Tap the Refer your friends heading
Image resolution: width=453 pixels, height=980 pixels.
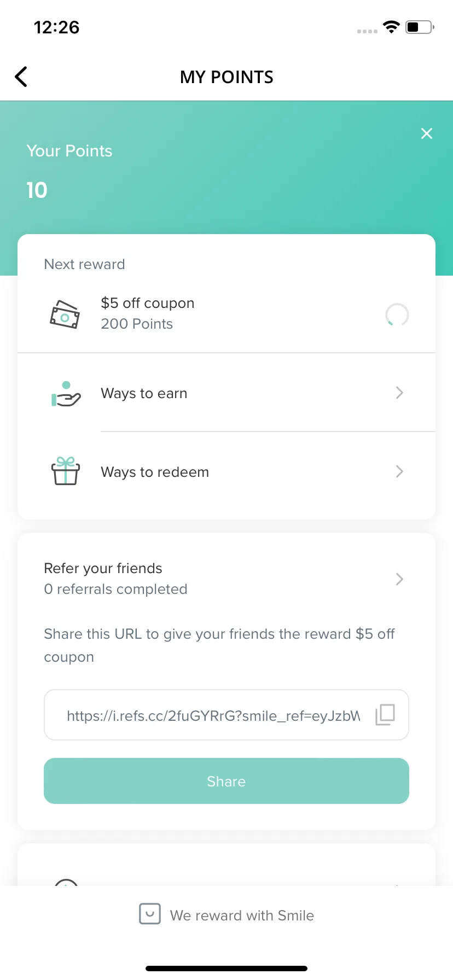(103, 568)
